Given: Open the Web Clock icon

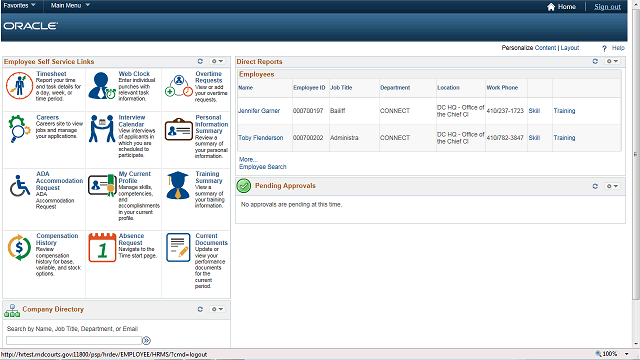Looking at the screenshot, I should coord(102,86).
